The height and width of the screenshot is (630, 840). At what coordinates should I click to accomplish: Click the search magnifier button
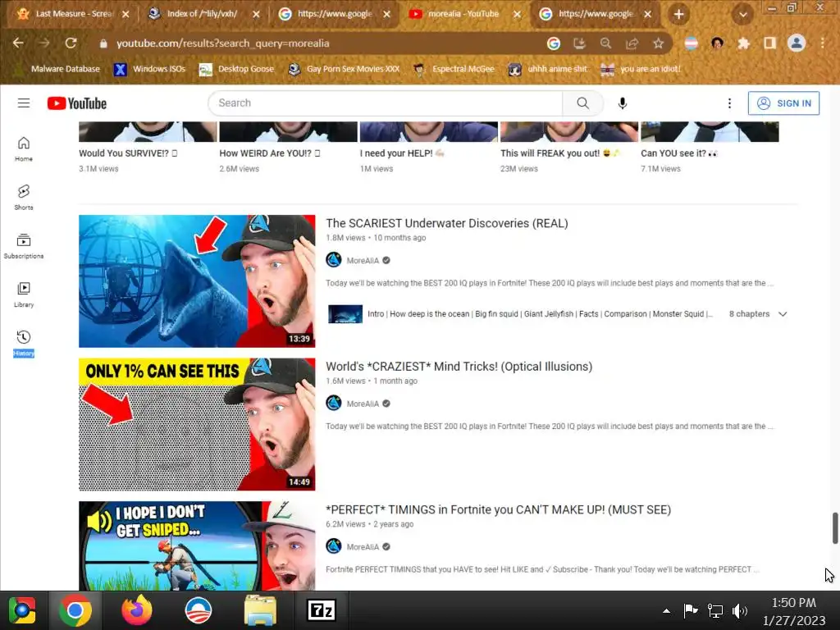click(x=583, y=103)
